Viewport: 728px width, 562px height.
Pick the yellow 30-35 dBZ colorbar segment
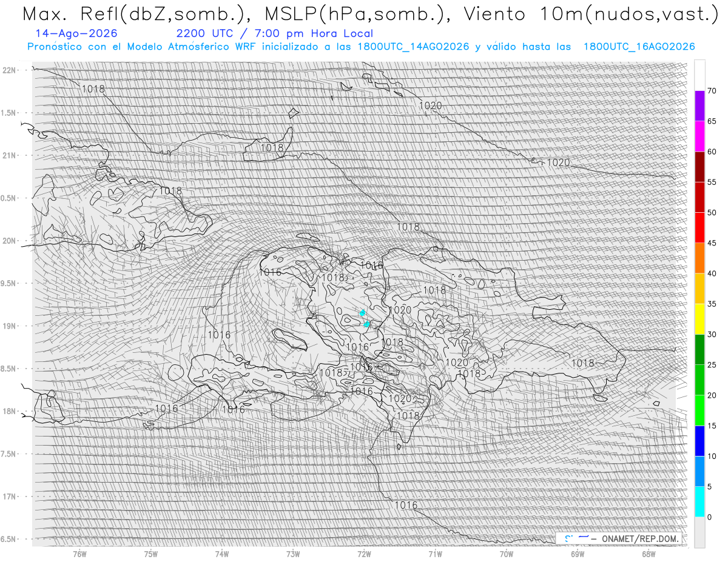click(699, 319)
